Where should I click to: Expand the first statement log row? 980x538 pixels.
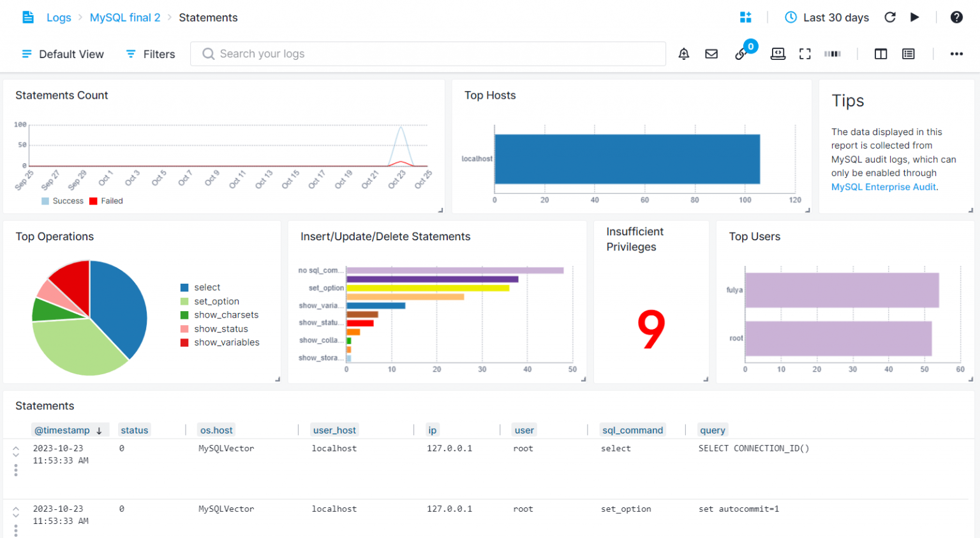point(16,451)
